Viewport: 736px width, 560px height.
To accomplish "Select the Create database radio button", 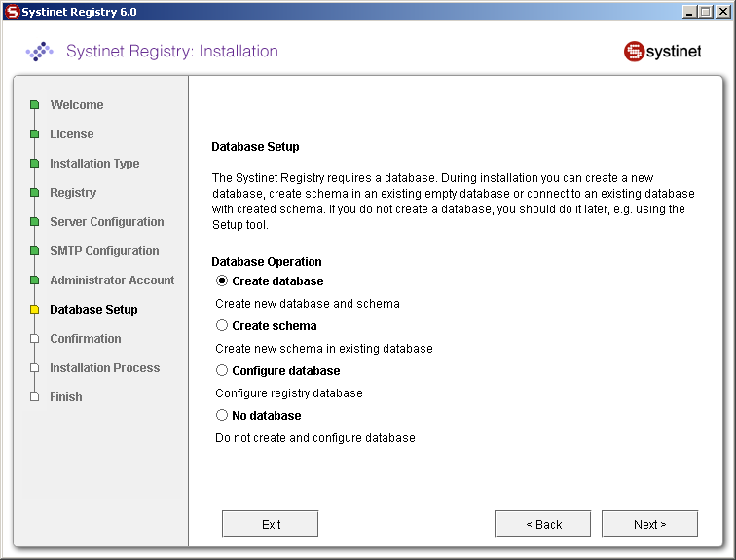I will point(222,280).
